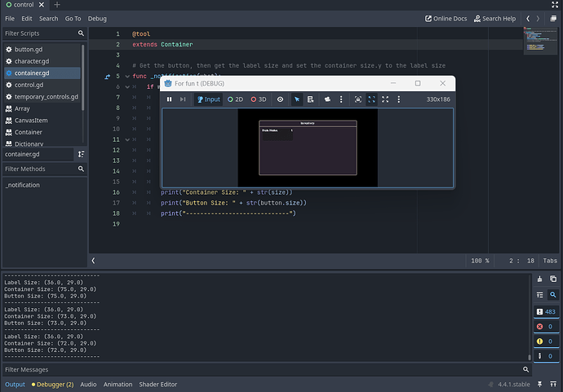Toggle warning messages filter in output

(545, 341)
